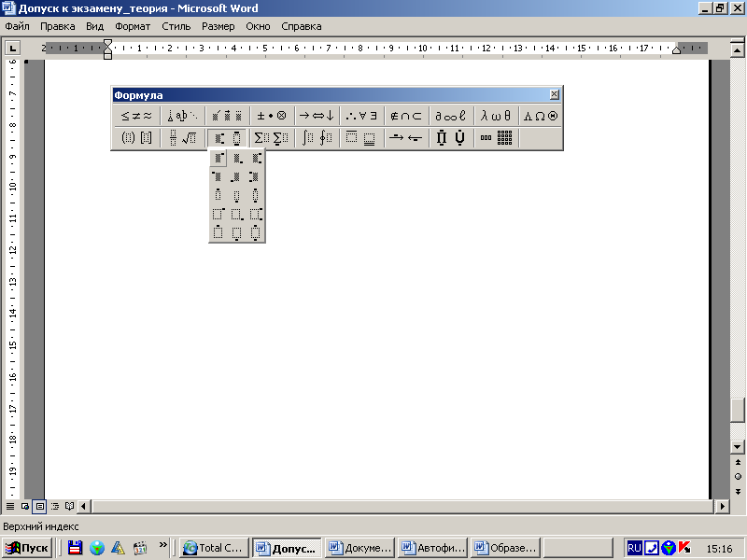
Task: Switch to Reading layout view button
Action: pos(69,506)
